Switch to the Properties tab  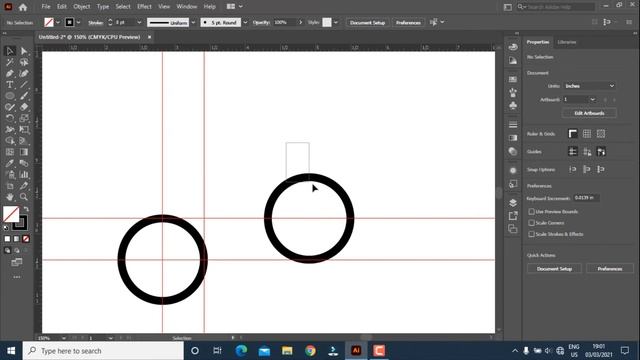(x=538, y=42)
